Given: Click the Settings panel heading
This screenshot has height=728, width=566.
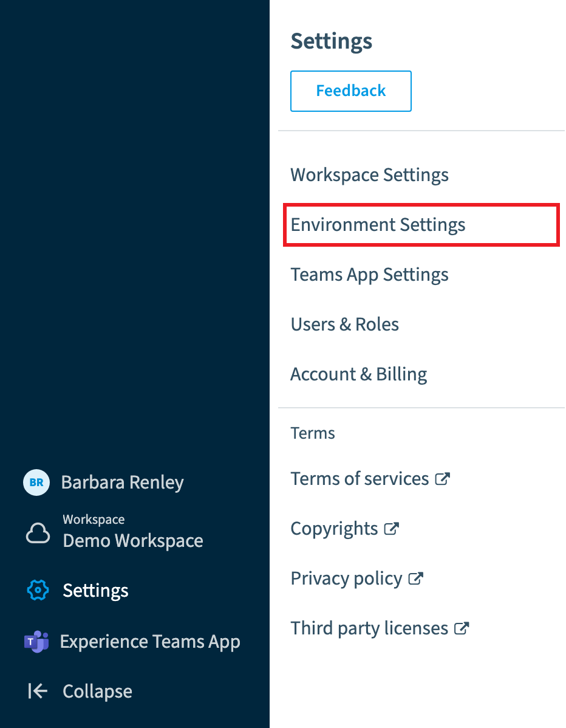Looking at the screenshot, I should [x=331, y=41].
